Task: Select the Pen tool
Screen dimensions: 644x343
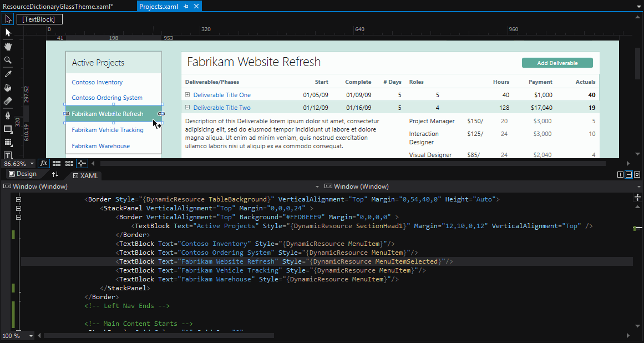Action: tap(8, 115)
